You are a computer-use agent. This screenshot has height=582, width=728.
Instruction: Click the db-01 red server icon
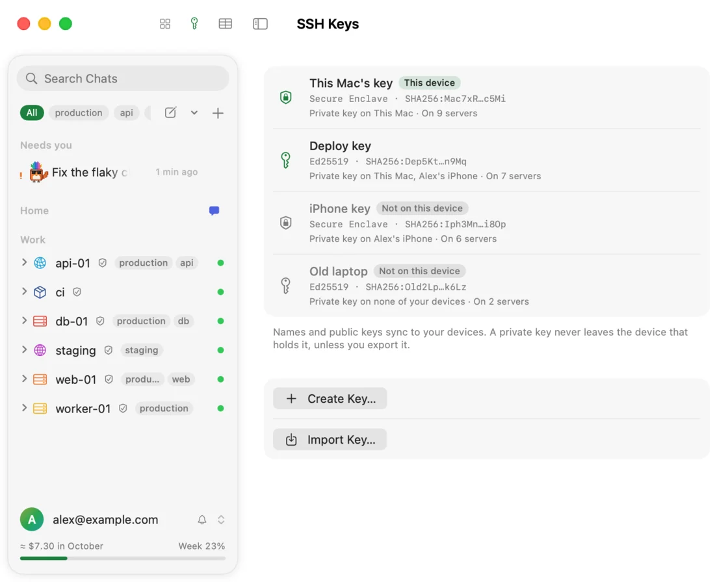click(x=40, y=321)
